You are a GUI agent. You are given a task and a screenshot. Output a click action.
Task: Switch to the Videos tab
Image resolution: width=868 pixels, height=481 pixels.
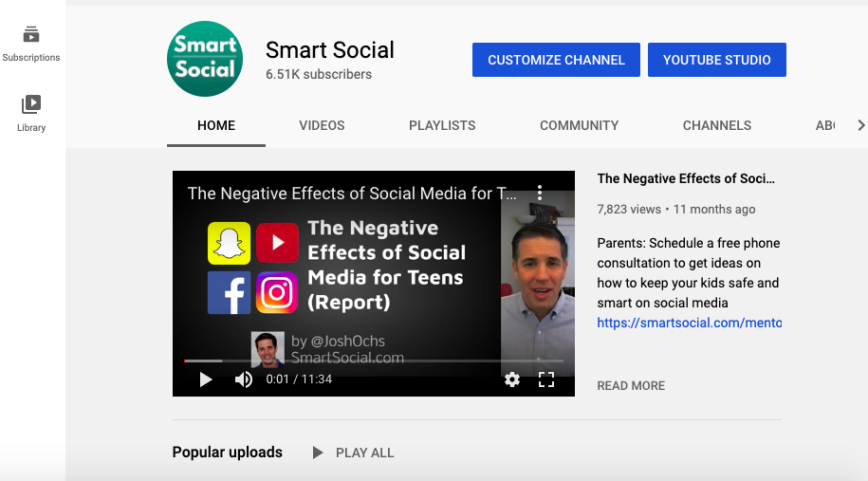(322, 125)
